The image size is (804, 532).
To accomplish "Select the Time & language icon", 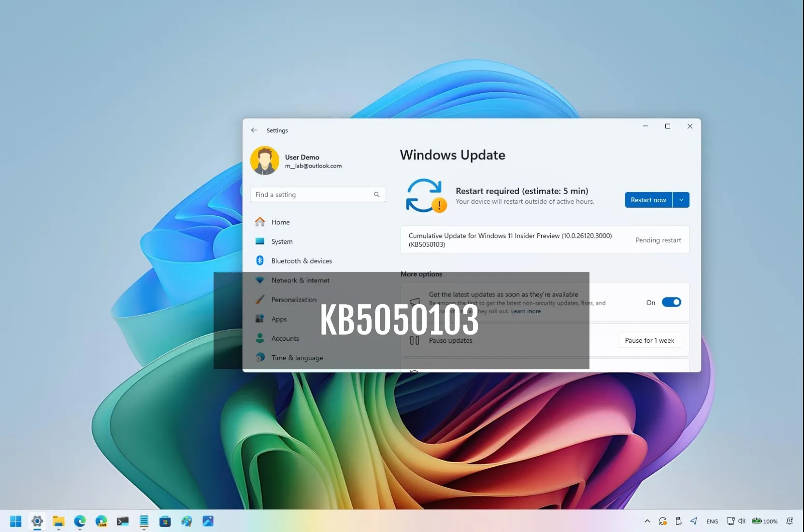I will coord(260,358).
